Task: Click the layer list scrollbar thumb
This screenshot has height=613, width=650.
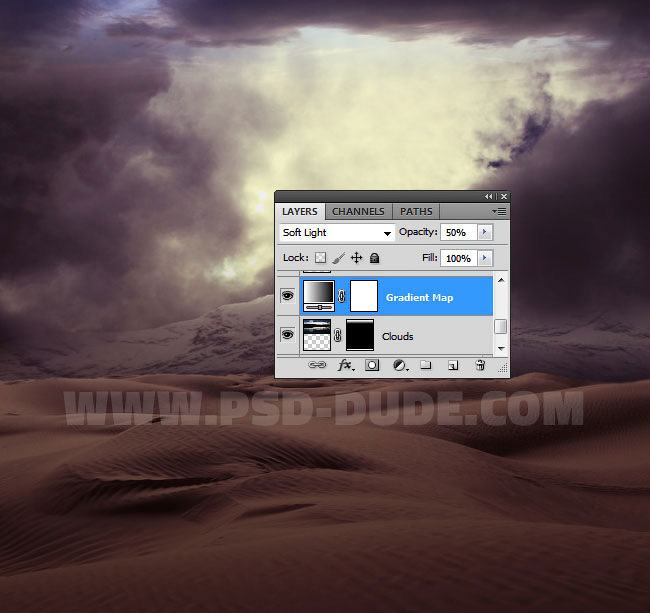Action: [x=501, y=327]
